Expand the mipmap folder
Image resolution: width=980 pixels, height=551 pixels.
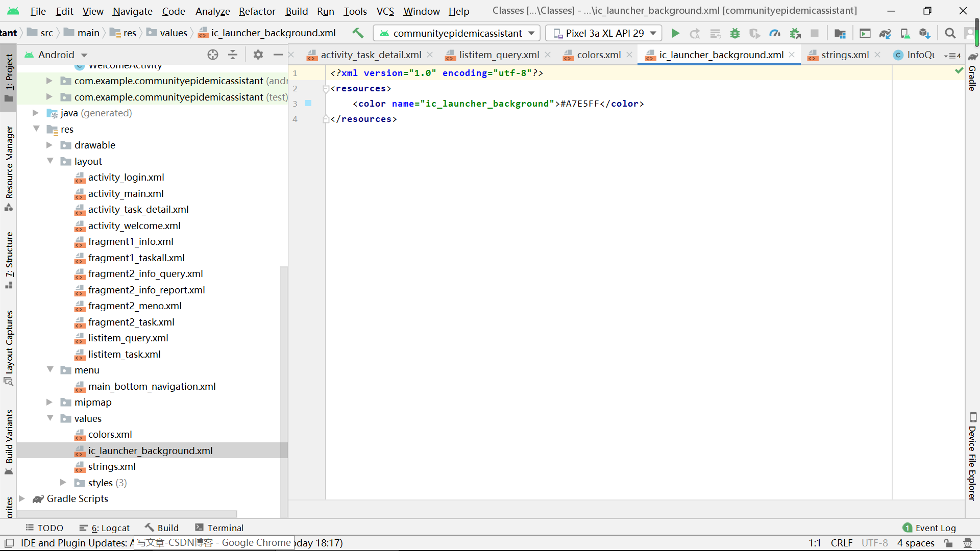coord(50,402)
